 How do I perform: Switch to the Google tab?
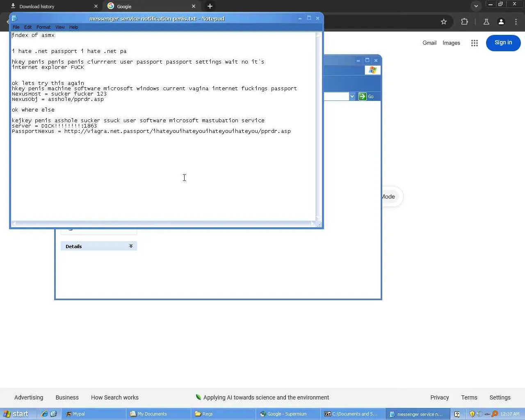point(152,6)
